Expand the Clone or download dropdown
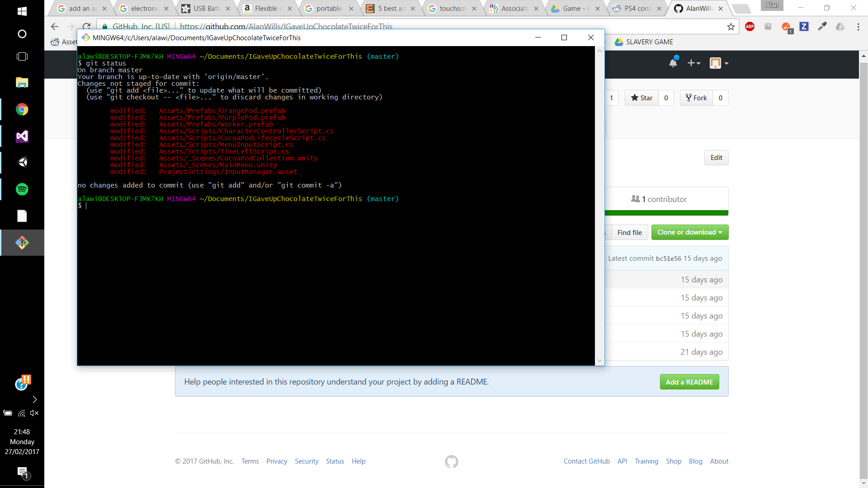This screenshot has height=488, width=868. click(689, 232)
